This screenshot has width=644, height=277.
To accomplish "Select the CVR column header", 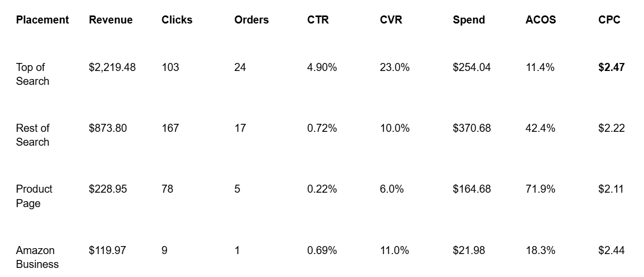I will 391,20.
